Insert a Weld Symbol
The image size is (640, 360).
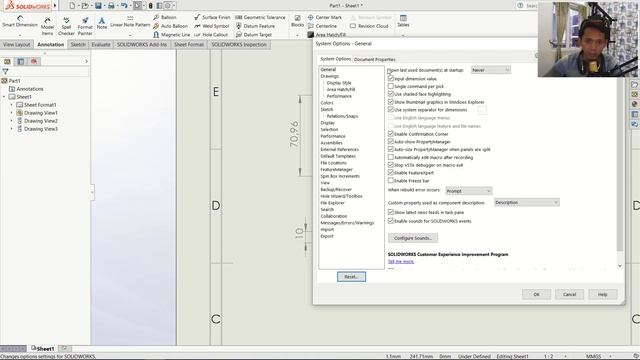click(211, 26)
